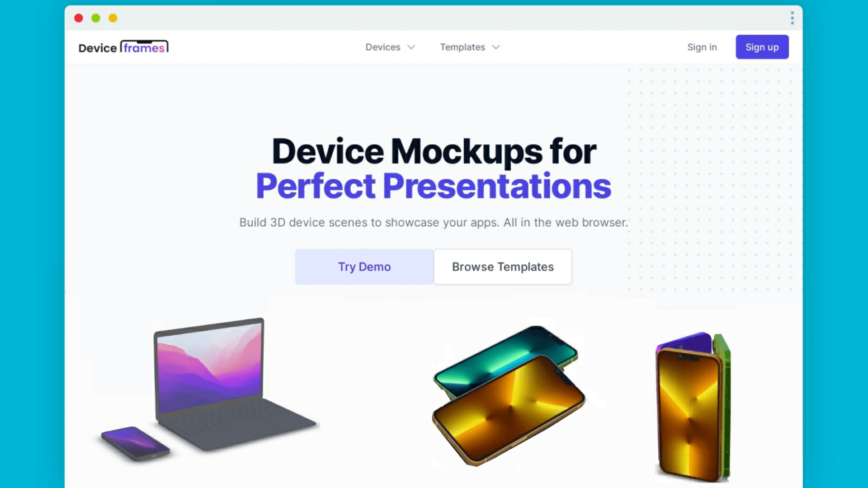The height and width of the screenshot is (488, 868).
Task: Click the Device Frames logo icon
Action: click(123, 47)
